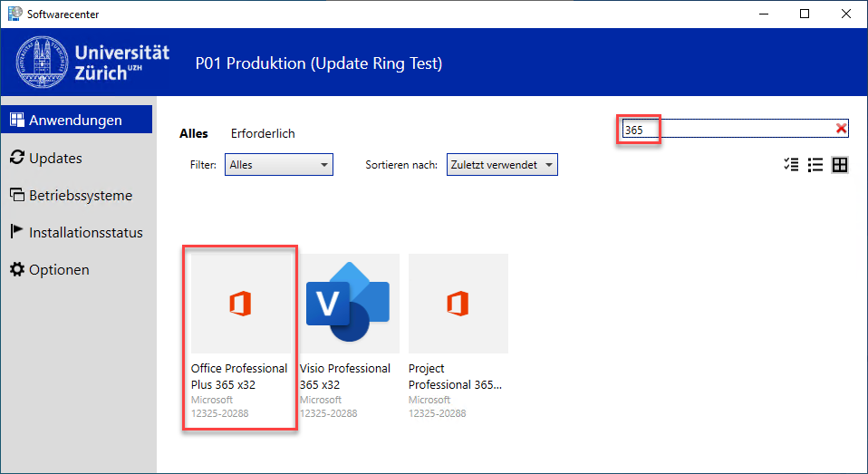Activate the tile grid view icon
The width and height of the screenshot is (868, 474).
(x=840, y=165)
